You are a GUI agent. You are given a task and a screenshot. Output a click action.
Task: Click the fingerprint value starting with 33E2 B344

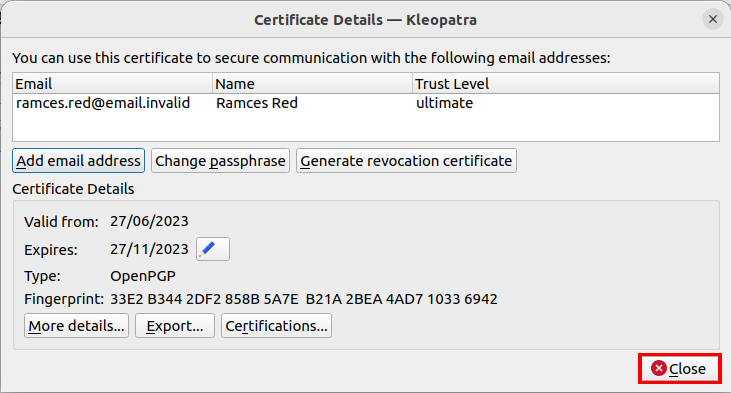pyautogui.click(x=303, y=299)
